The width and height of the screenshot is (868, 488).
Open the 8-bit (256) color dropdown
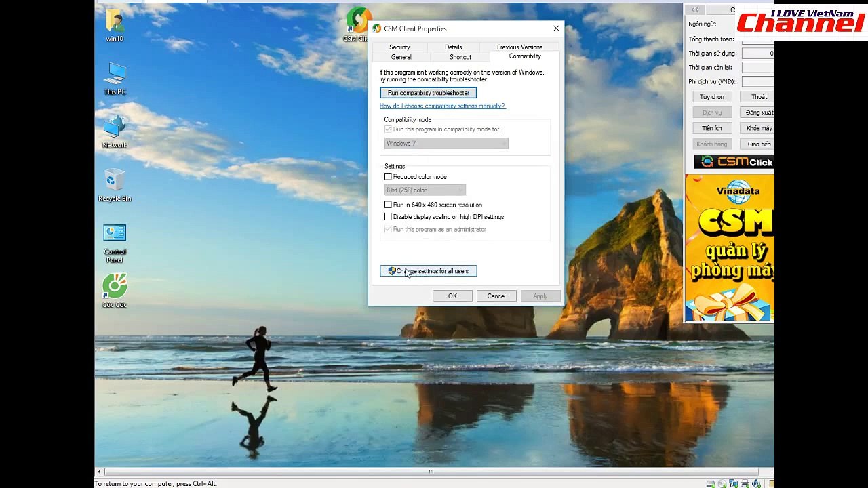pyautogui.click(x=425, y=190)
